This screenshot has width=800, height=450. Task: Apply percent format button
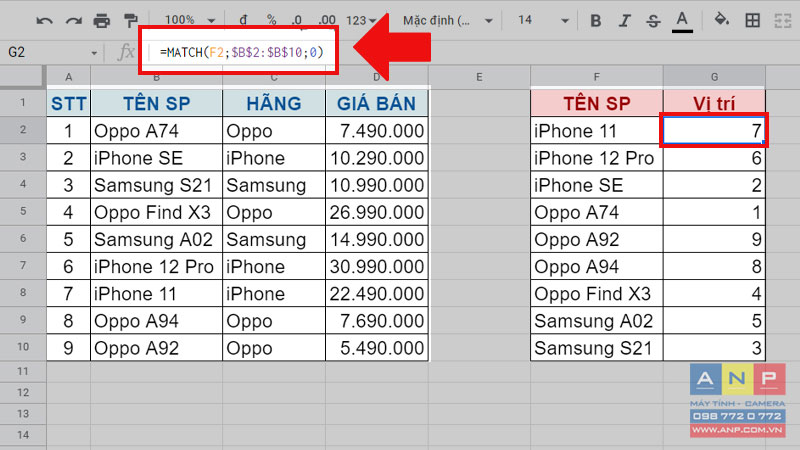[x=271, y=20]
